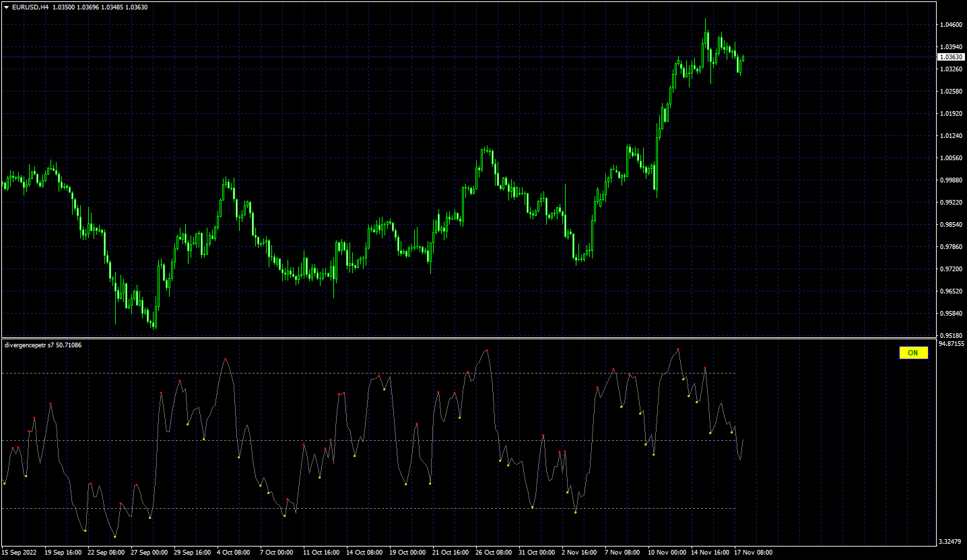
Task: Click the 27 Sep 00:00 time label
Action: pyautogui.click(x=149, y=553)
